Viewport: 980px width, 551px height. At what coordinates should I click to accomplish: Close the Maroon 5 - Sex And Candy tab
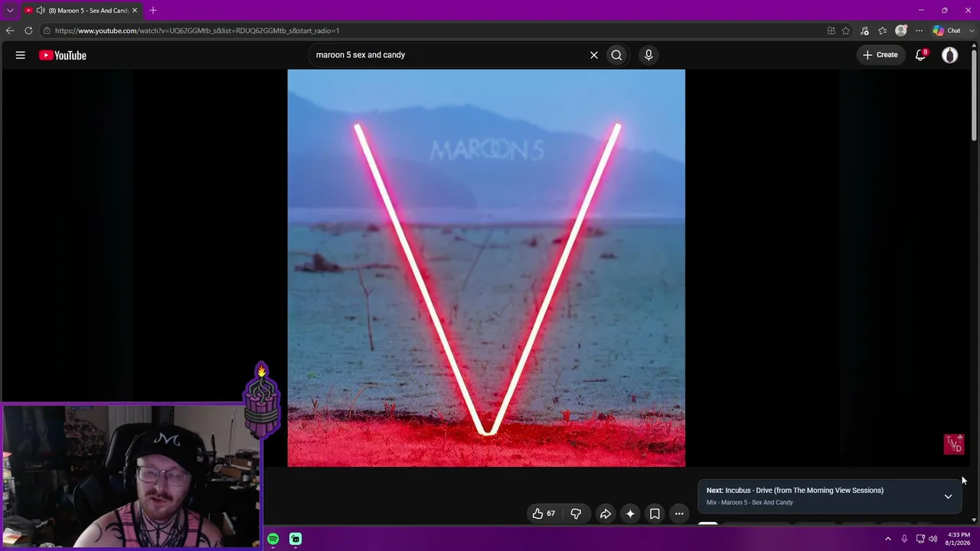(135, 11)
